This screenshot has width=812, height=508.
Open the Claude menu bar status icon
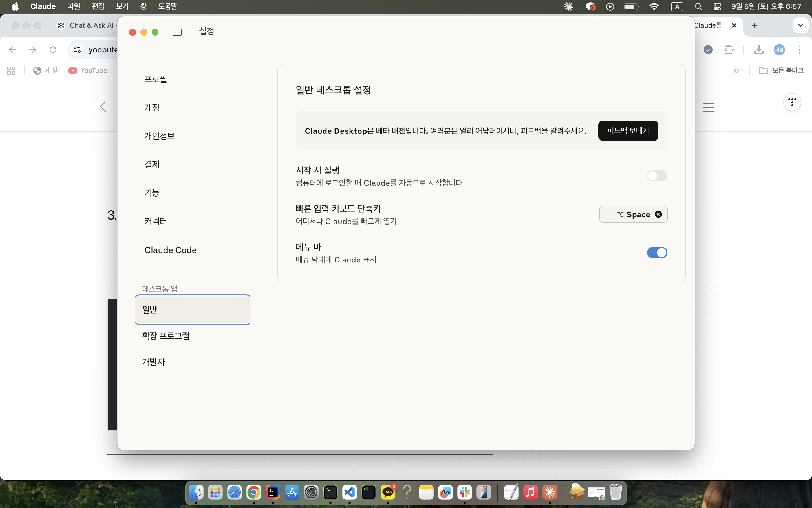pyautogui.click(x=568, y=7)
